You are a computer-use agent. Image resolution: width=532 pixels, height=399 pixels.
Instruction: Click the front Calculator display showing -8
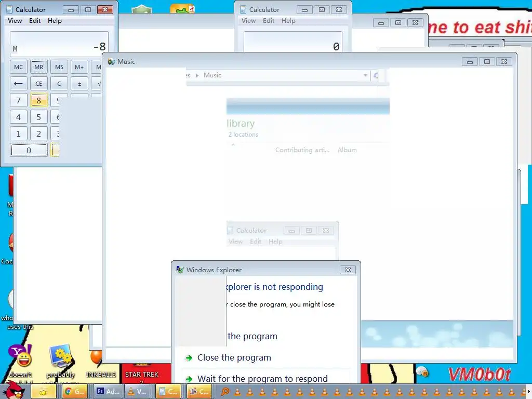[59, 44]
